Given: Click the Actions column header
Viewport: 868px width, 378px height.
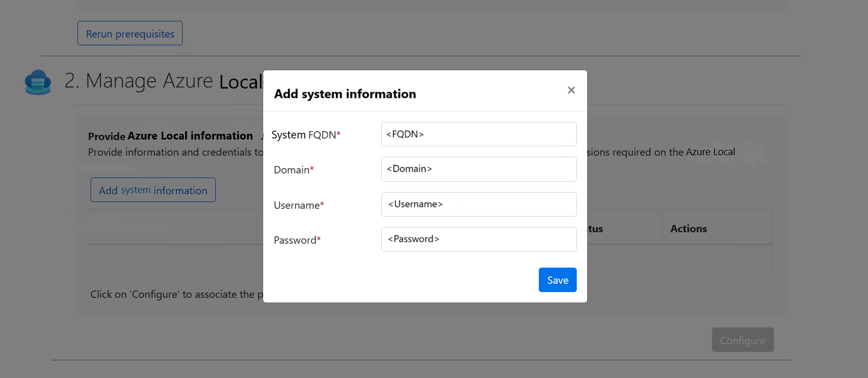Looking at the screenshot, I should (688, 228).
